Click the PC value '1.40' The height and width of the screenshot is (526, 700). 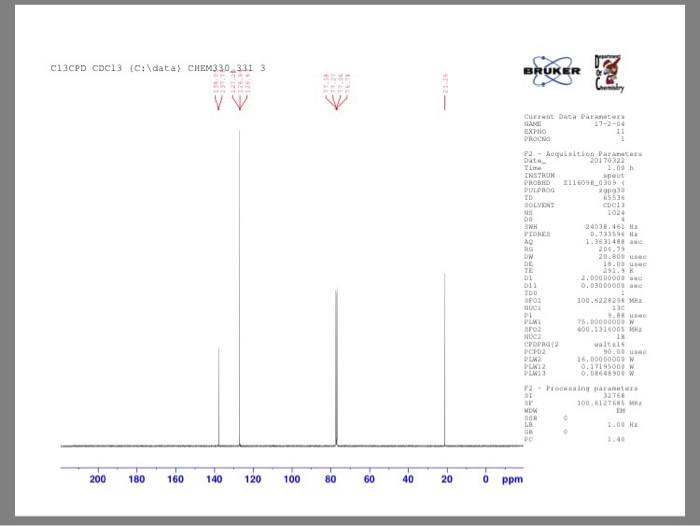coord(616,439)
